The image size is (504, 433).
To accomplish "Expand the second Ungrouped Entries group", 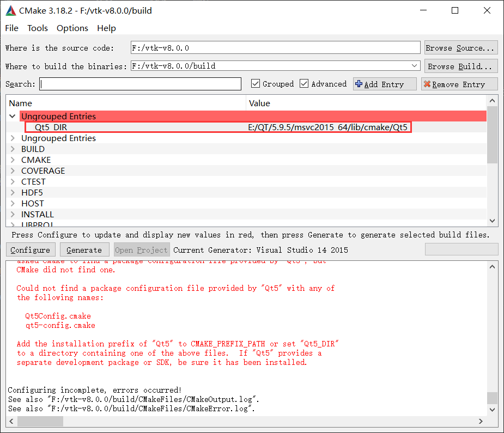I will click(13, 138).
